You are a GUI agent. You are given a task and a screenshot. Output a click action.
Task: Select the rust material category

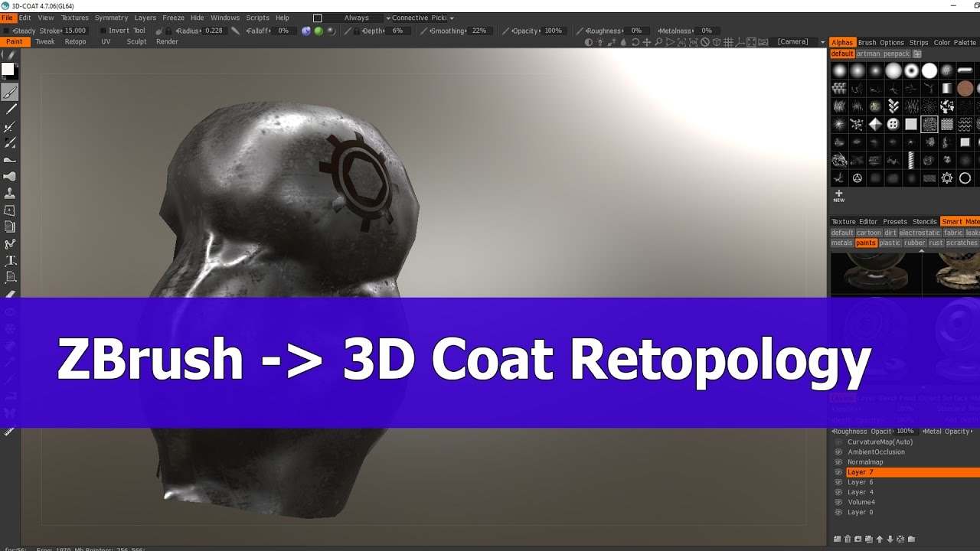pos(936,243)
